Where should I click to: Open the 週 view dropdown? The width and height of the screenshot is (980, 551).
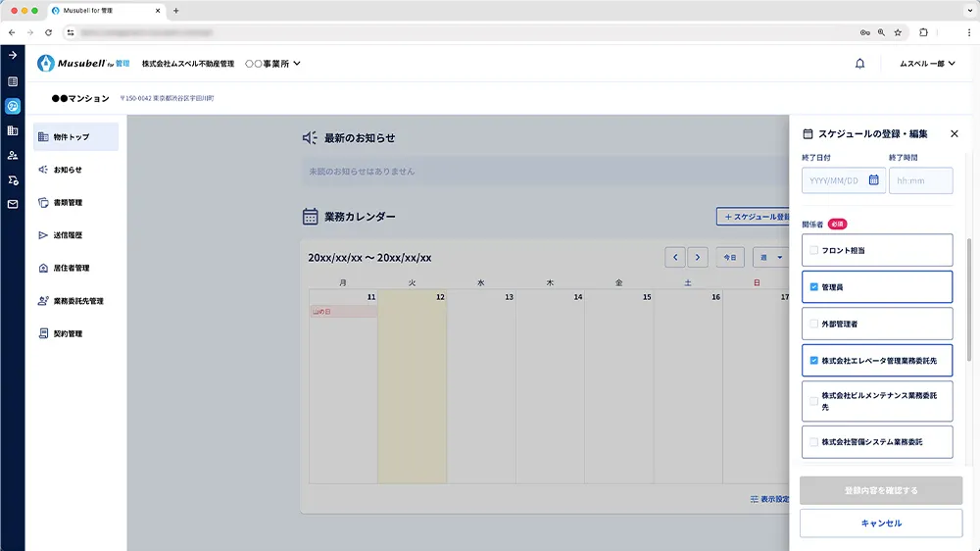tap(770, 258)
